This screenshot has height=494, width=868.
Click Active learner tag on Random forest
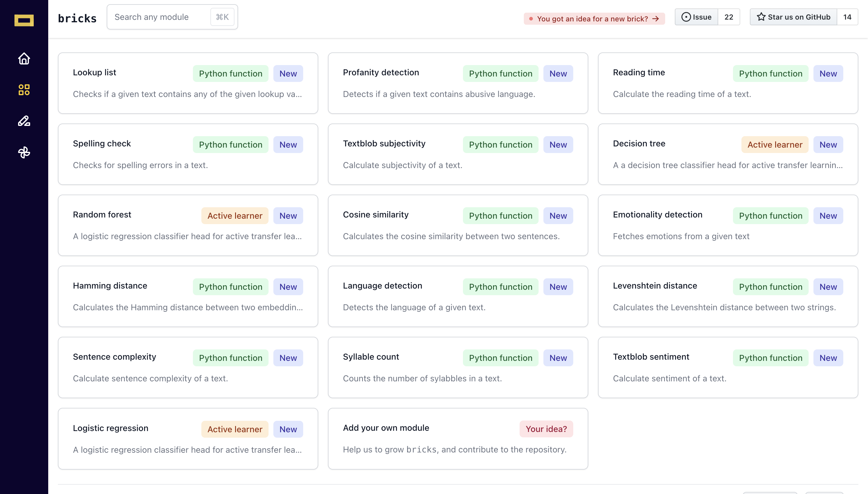(x=234, y=216)
